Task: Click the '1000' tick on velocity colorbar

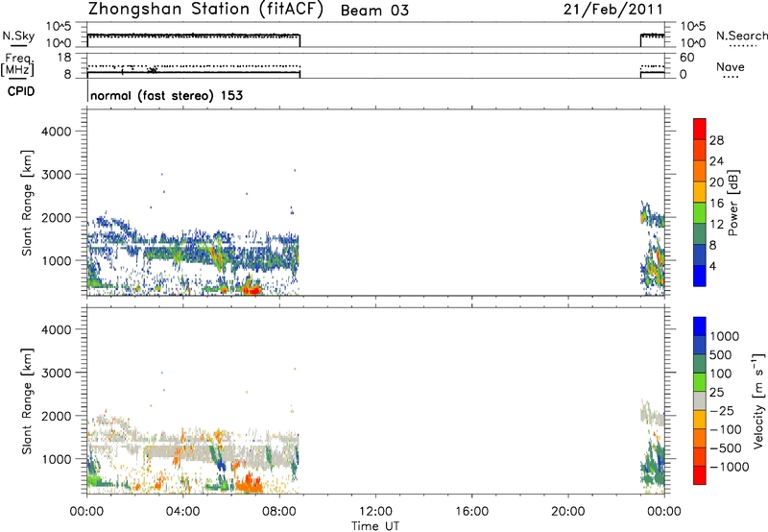Action: tap(725, 336)
